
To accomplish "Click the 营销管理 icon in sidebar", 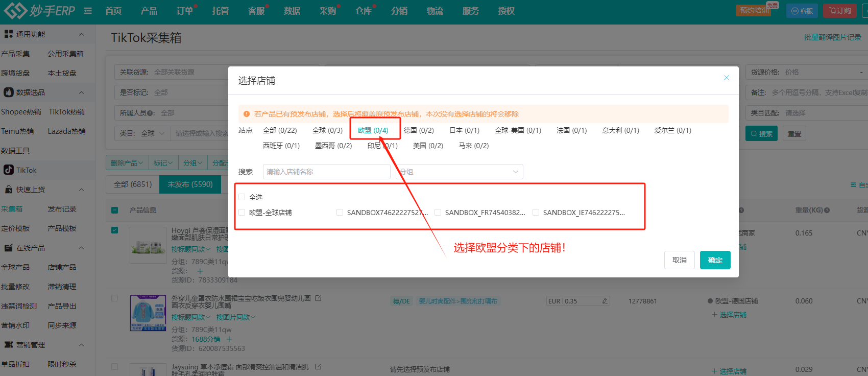I will pos(8,345).
